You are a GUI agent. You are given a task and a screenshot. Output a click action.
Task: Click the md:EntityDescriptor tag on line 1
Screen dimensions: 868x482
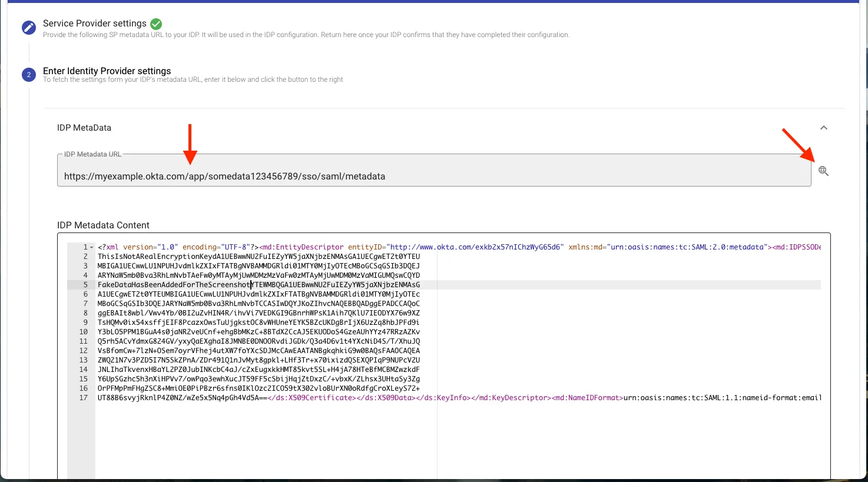pyautogui.click(x=303, y=247)
